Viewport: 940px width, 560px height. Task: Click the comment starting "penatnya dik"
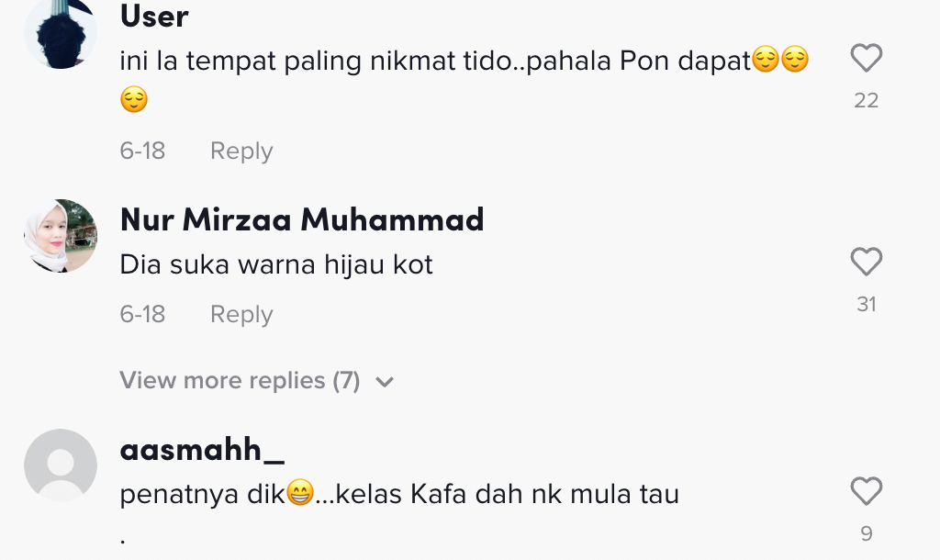click(399, 494)
